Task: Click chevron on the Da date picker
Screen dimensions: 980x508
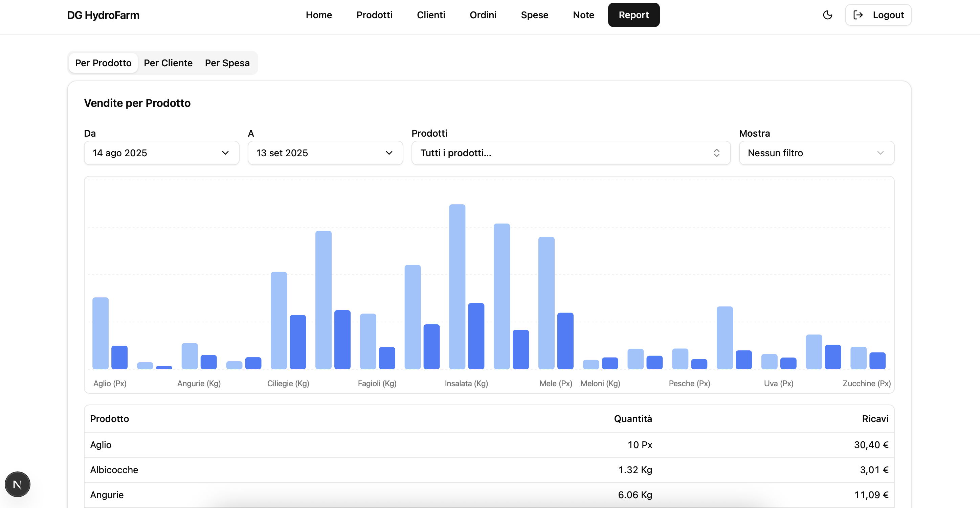Action: pos(225,153)
